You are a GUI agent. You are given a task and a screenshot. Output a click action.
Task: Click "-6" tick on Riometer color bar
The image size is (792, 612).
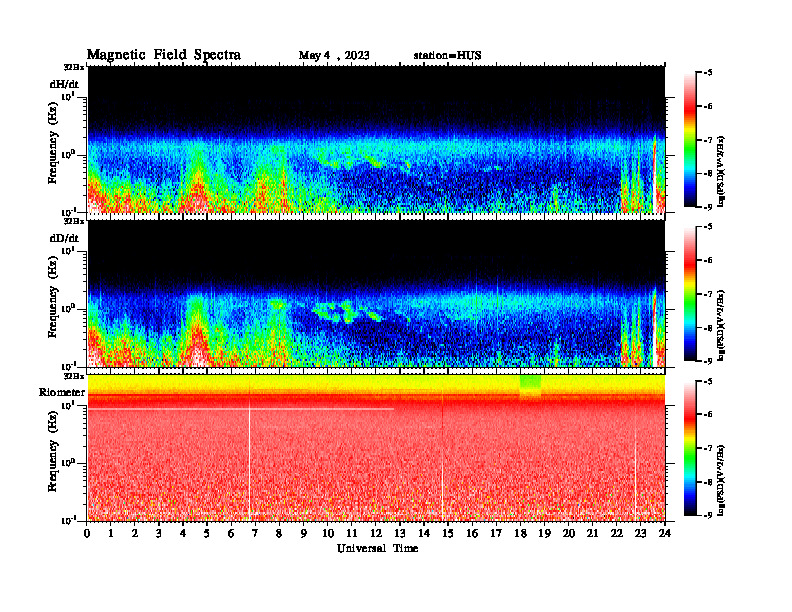pyautogui.click(x=708, y=415)
